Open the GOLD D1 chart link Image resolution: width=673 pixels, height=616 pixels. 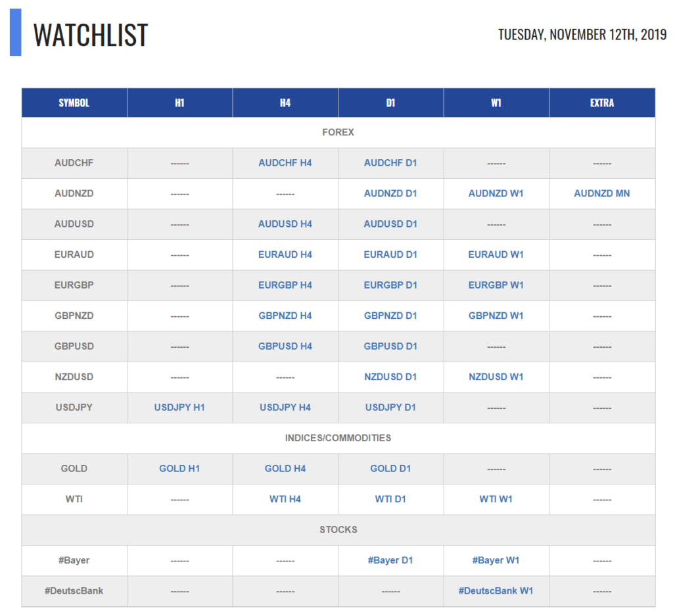pos(390,468)
